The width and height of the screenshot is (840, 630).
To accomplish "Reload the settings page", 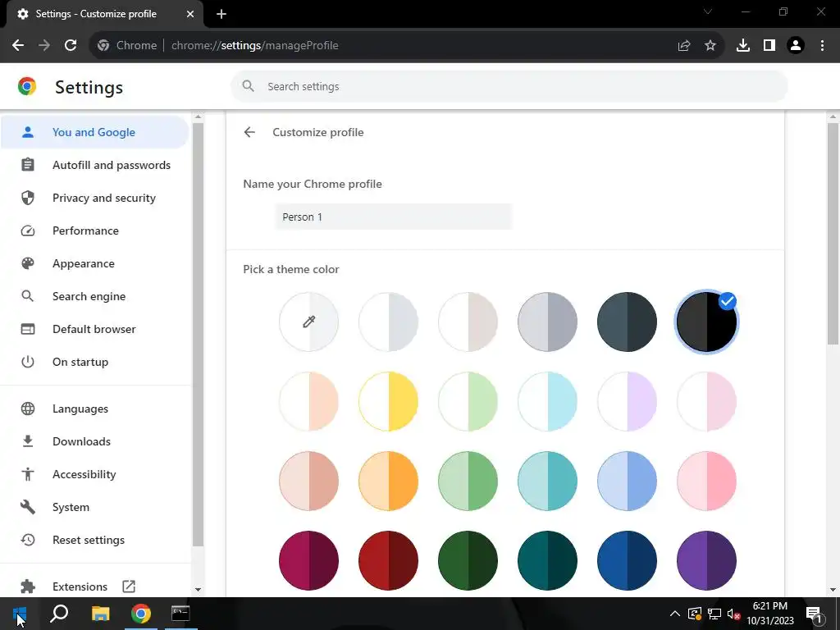I will (x=71, y=46).
